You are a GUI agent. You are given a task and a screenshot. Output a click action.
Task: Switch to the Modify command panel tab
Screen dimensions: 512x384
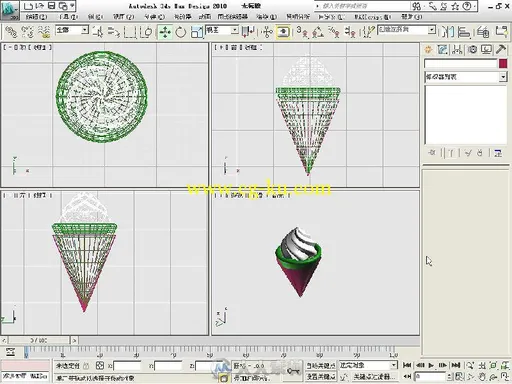coord(443,50)
